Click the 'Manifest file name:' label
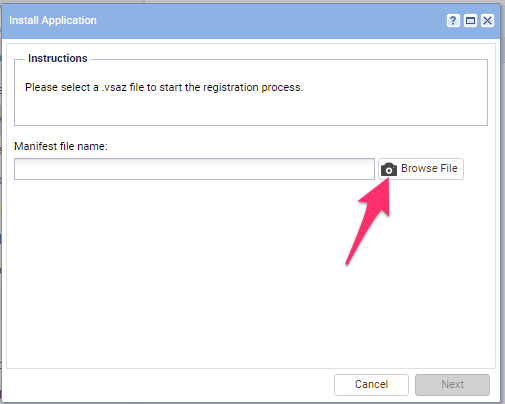 coord(61,146)
